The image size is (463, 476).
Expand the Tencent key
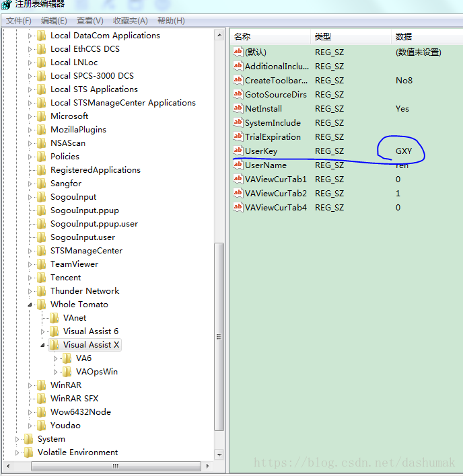pyautogui.click(x=30, y=278)
